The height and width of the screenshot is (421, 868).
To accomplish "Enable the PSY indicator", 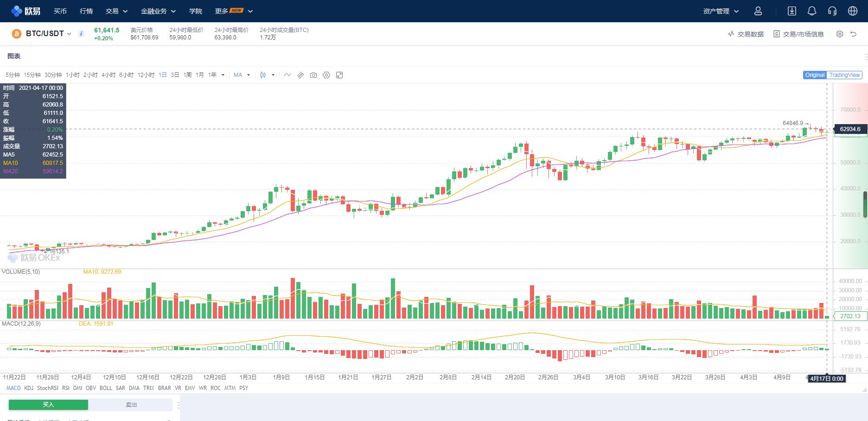I will click(244, 388).
